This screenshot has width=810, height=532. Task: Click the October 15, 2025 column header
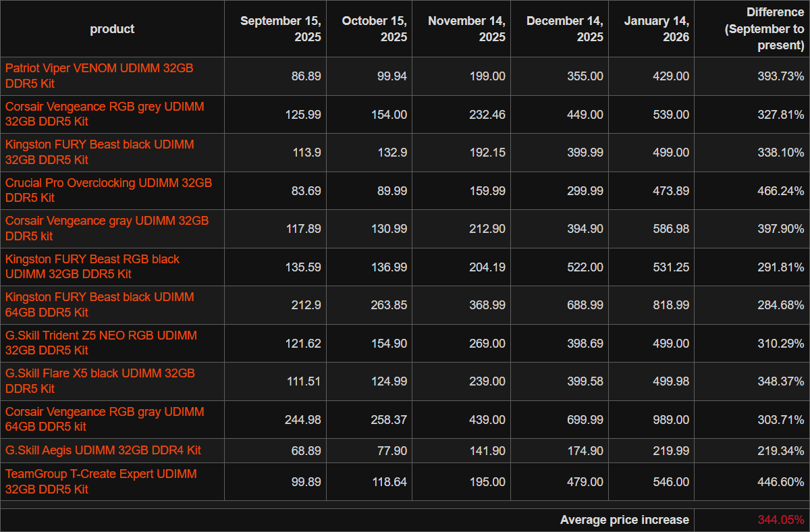369,28
